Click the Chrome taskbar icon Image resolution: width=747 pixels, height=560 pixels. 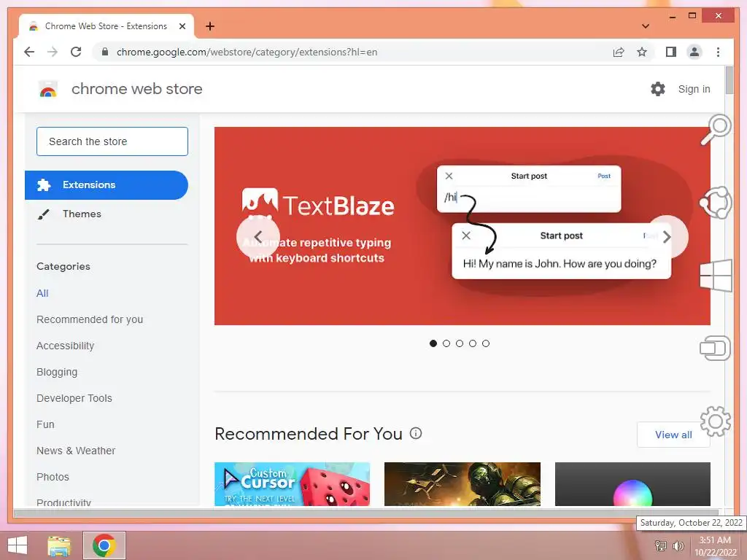pos(104,545)
